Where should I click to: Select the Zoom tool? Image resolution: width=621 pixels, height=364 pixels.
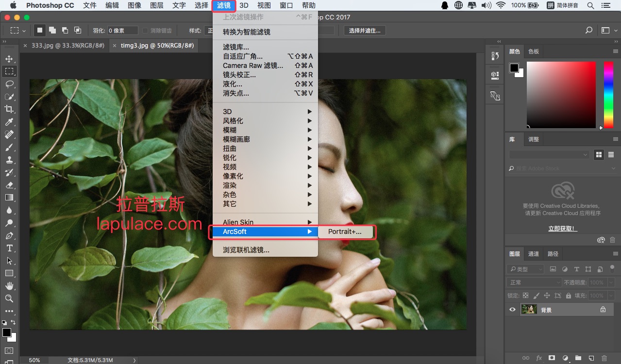coord(9,298)
